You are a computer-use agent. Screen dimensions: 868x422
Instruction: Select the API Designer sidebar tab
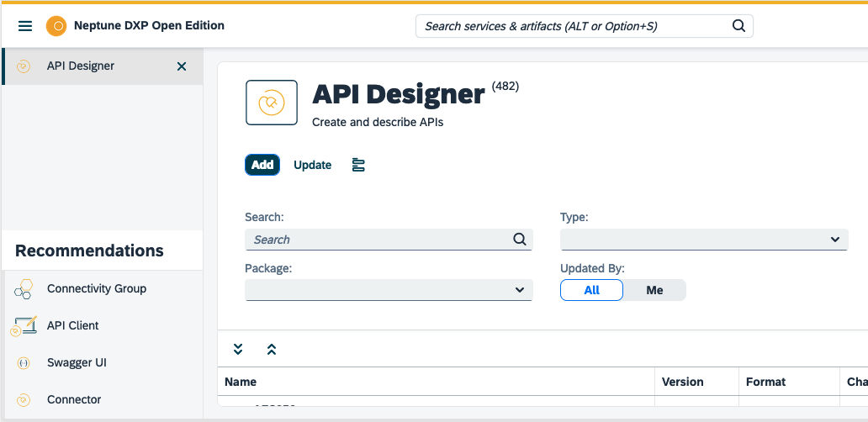[103, 66]
